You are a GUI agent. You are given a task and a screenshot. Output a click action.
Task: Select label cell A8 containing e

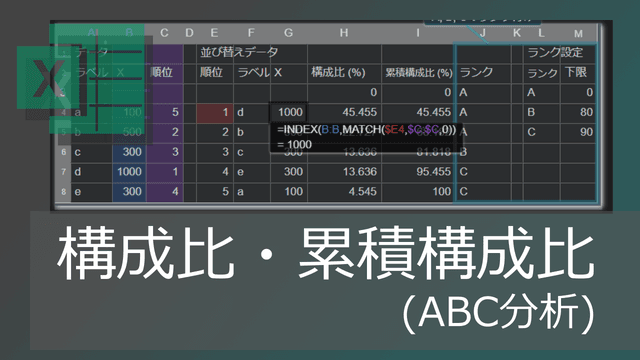tap(92, 191)
